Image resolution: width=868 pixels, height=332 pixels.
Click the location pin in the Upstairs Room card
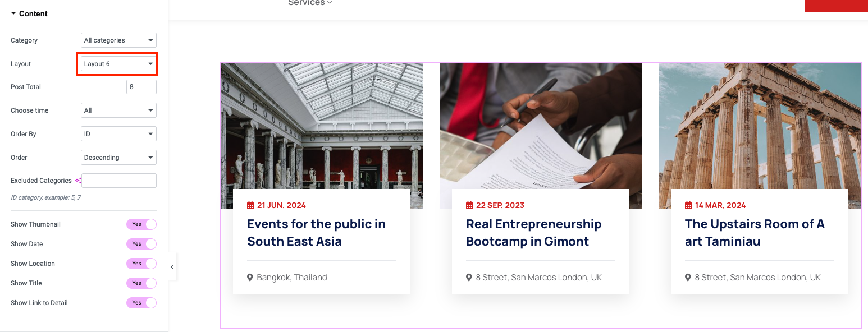click(x=688, y=278)
